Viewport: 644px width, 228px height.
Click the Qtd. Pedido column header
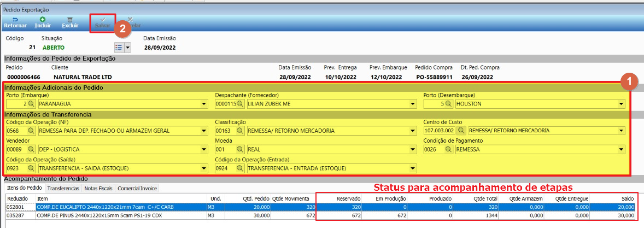pyautogui.click(x=254, y=198)
